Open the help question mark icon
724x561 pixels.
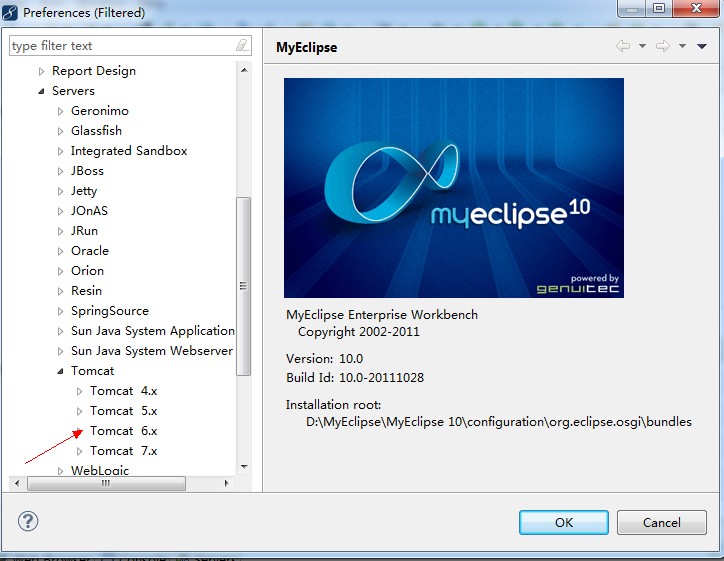(28, 521)
